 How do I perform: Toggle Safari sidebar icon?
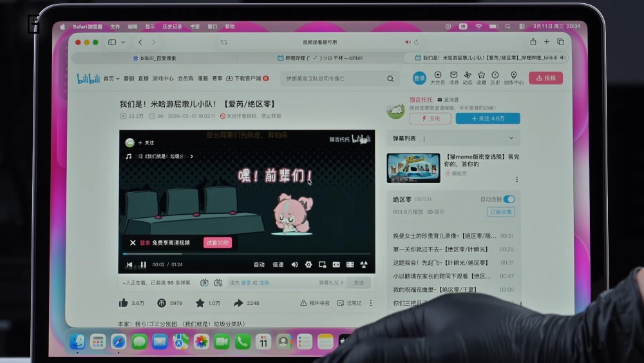[x=111, y=43]
